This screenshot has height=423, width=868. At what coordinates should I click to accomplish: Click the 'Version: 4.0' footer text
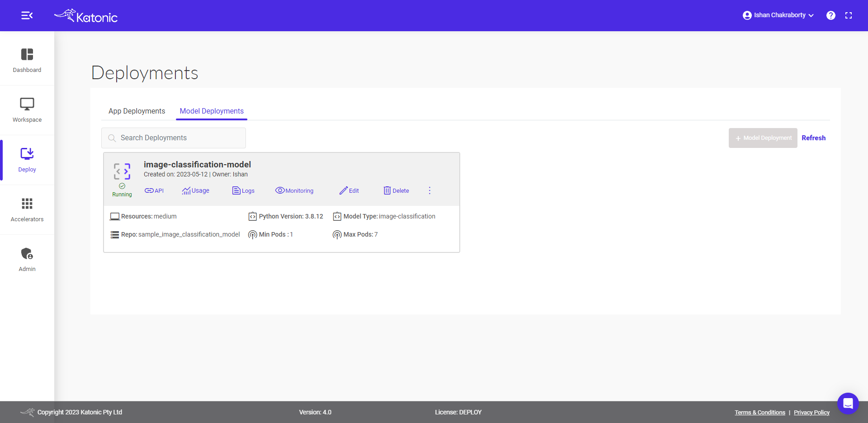click(315, 412)
